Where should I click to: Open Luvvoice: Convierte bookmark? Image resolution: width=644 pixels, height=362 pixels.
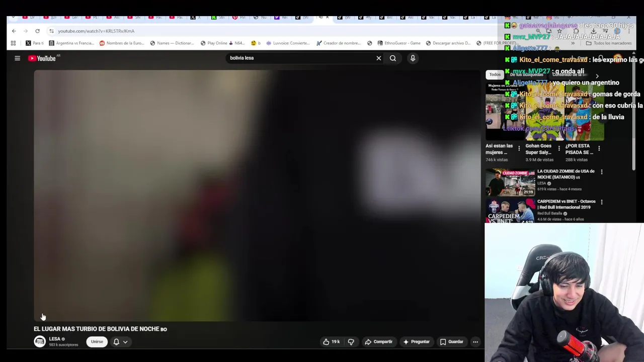[x=288, y=43]
